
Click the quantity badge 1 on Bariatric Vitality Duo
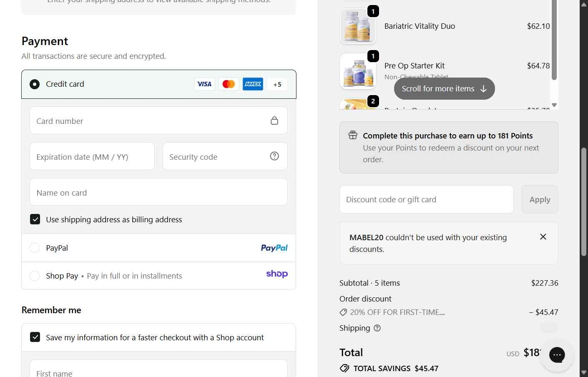(373, 11)
